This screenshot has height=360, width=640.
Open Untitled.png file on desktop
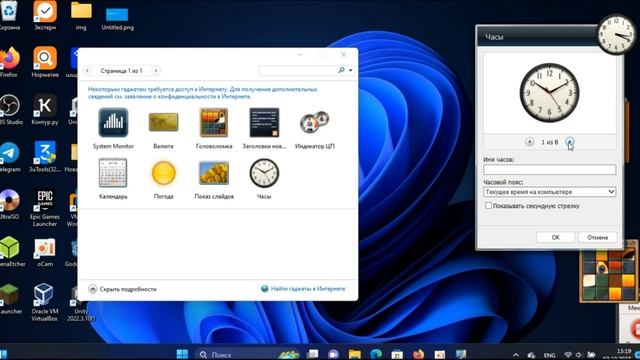[x=117, y=18]
